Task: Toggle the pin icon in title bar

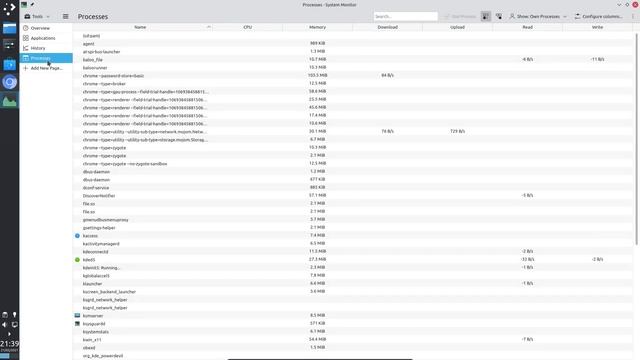Action: click(x=32, y=4)
